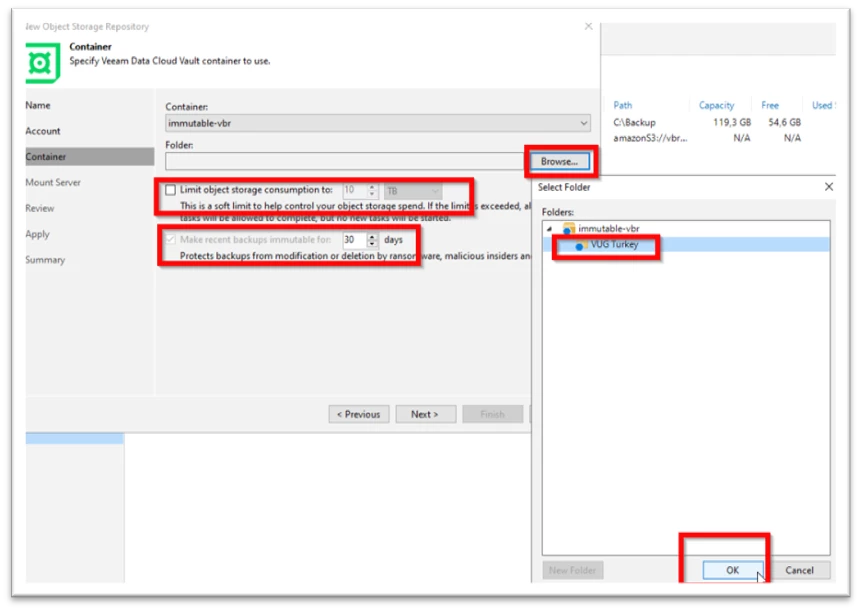Open the Container dropdown
Viewport: 861px width, 611px height.
(x=377, y=123)
